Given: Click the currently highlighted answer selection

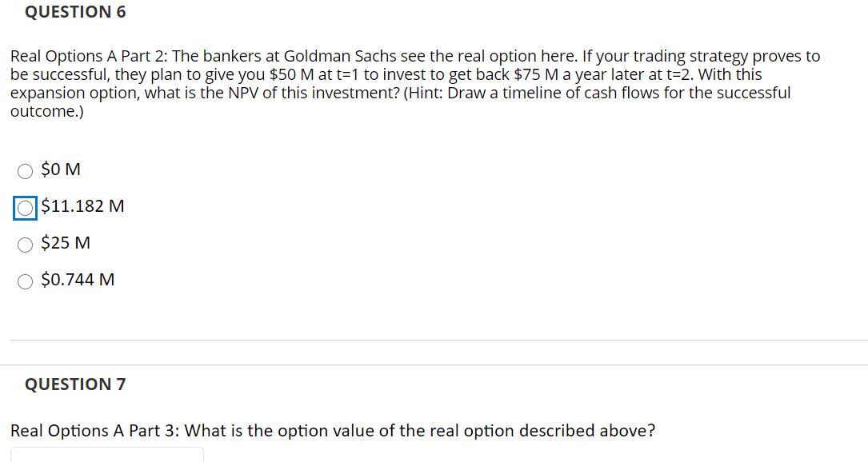Looking at the screenshot, I should pos(25,208).
